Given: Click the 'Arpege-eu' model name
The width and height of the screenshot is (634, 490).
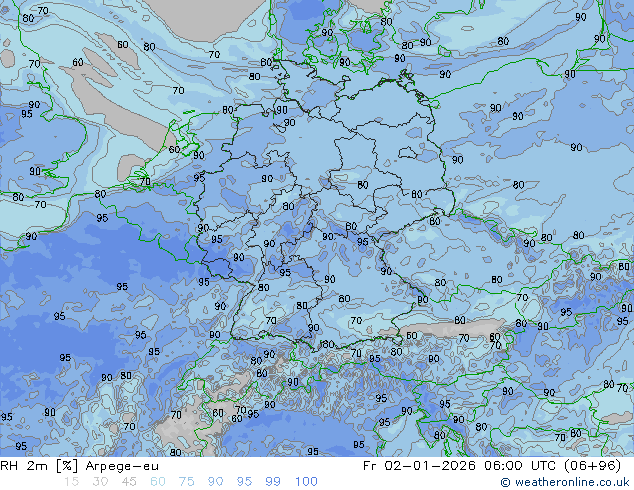Looking at the screenshot, I should pos(122,466).
